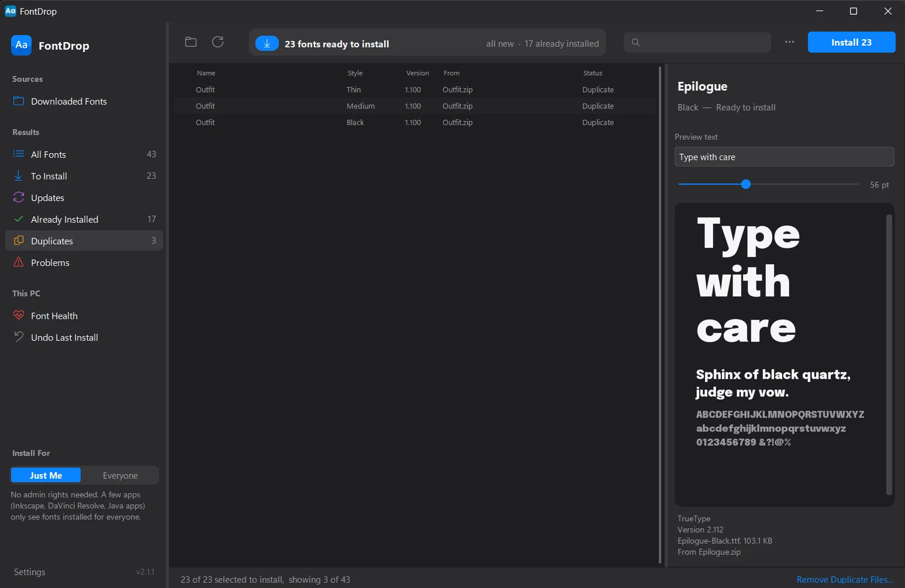Viewport: 905px width, 588px height.
Task: Click Remove Duplicate Files link
Action: (845, 579)
